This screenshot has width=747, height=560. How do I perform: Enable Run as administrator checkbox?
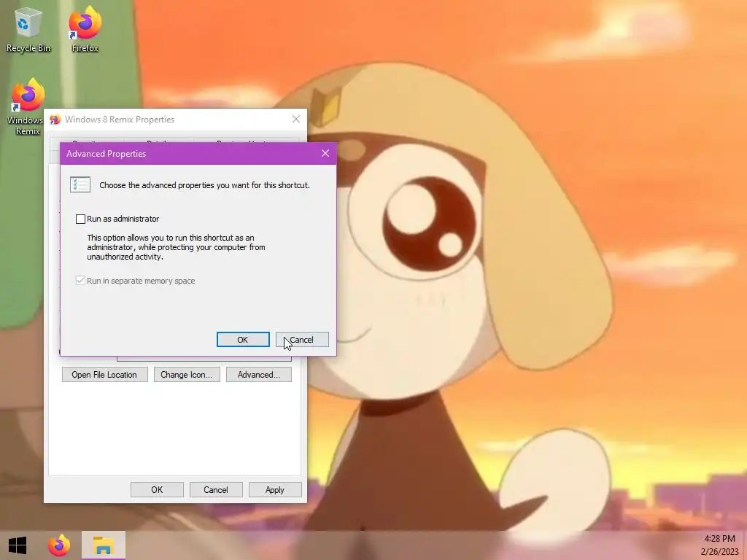click(x=80, y=219)
